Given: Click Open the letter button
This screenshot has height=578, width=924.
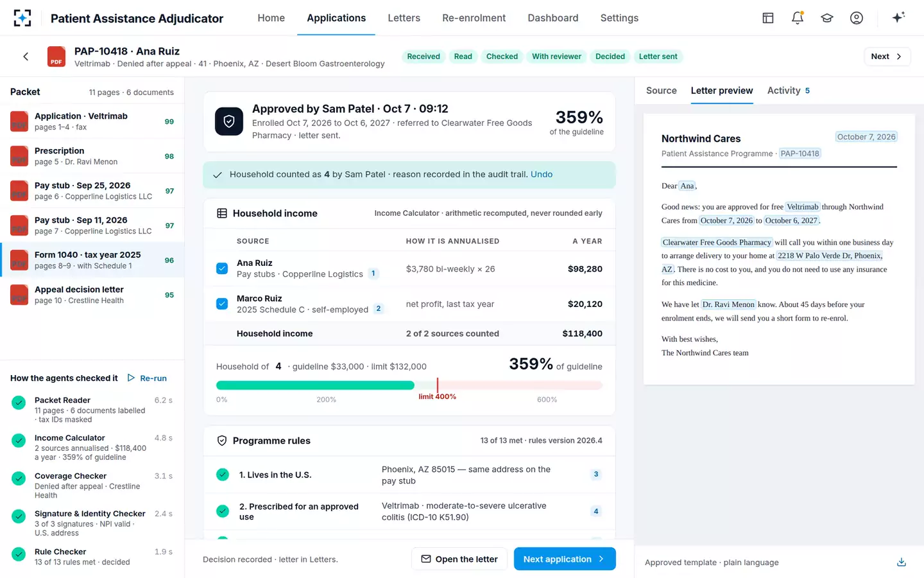Looking at the screenshot, I should coord(459,559).
